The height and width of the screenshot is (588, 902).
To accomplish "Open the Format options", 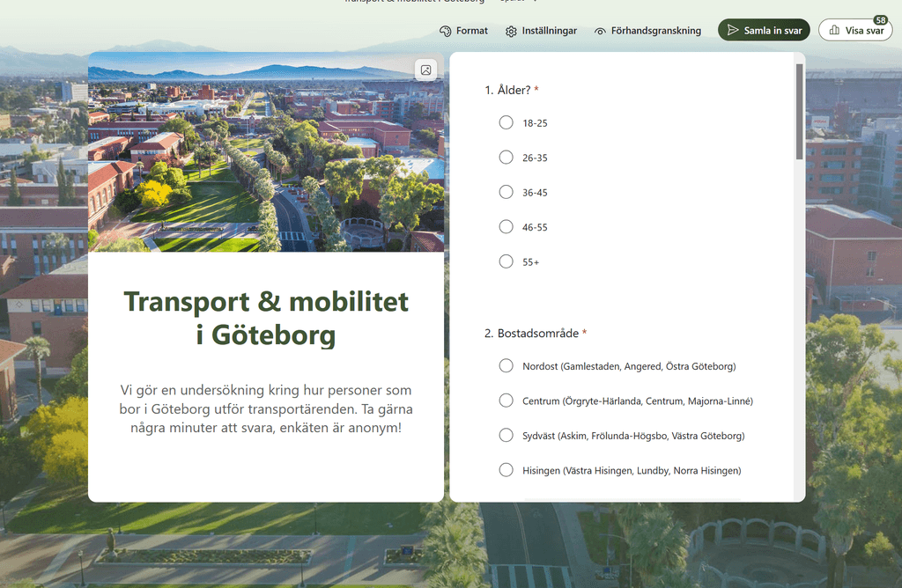I will (x=463, y=31).
